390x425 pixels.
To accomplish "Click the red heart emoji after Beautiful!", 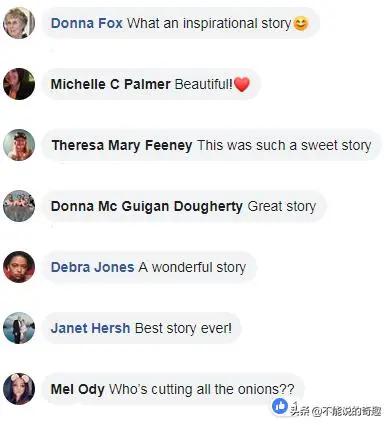I will coord(242,84).
